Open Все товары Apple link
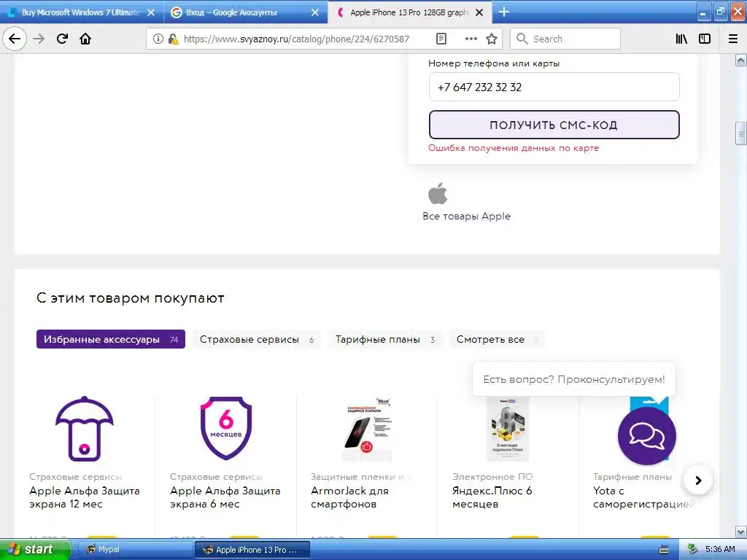747x560 pixels. pos(466,216)
